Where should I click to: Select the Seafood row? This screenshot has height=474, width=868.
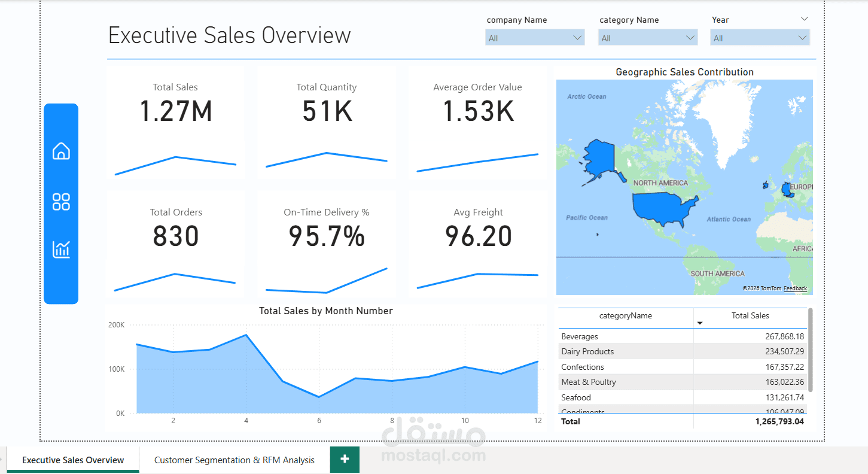pyautogui.click(x=683, y=397)
